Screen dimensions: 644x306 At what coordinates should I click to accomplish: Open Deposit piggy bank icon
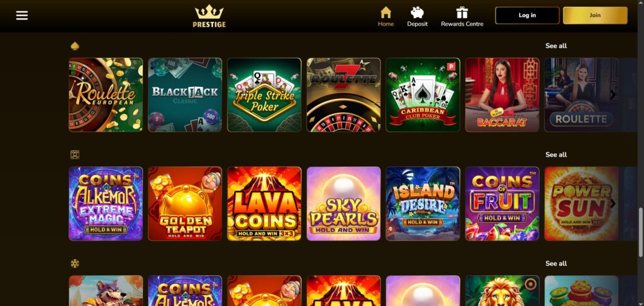tap(418, 16)
